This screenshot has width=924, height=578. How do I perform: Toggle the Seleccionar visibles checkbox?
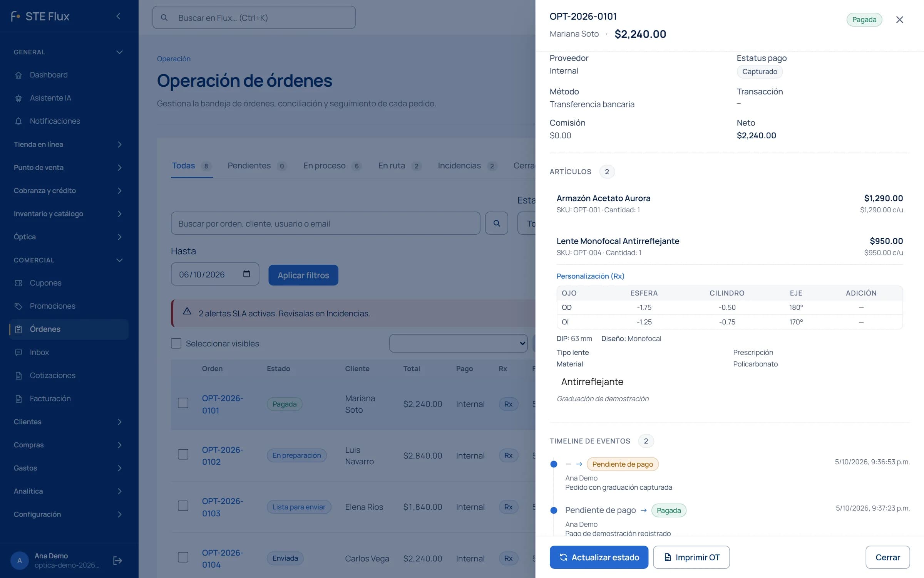176,343
